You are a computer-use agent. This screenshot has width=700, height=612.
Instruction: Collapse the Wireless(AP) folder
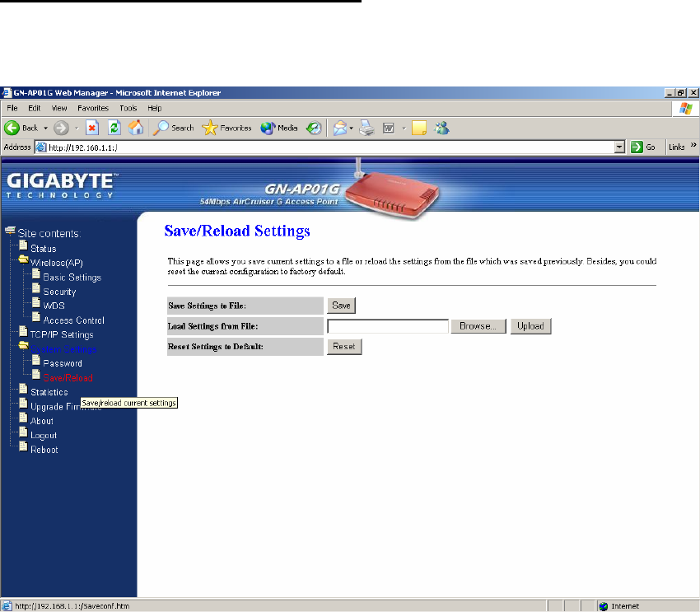coord(24,259)
